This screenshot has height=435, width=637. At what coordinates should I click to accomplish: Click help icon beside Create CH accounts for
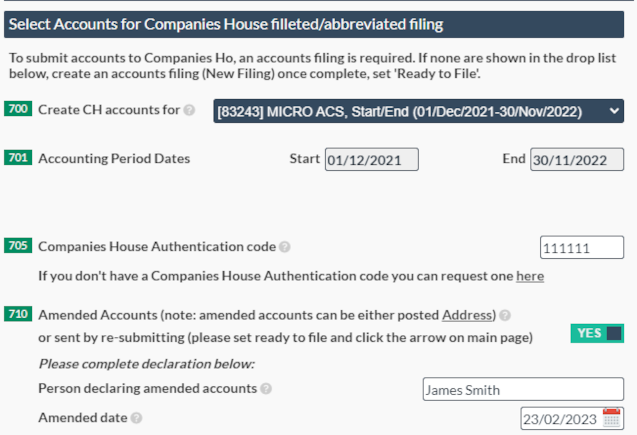[x=189, y=110]
